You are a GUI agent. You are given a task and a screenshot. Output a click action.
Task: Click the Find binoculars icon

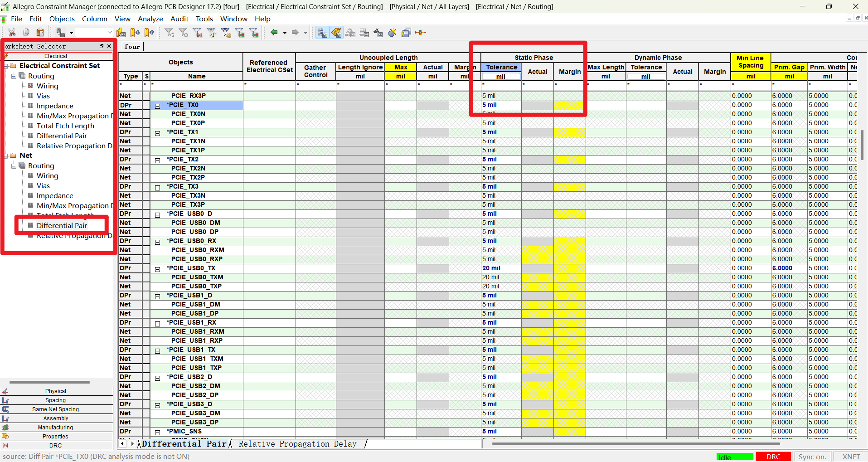point(60,32)
